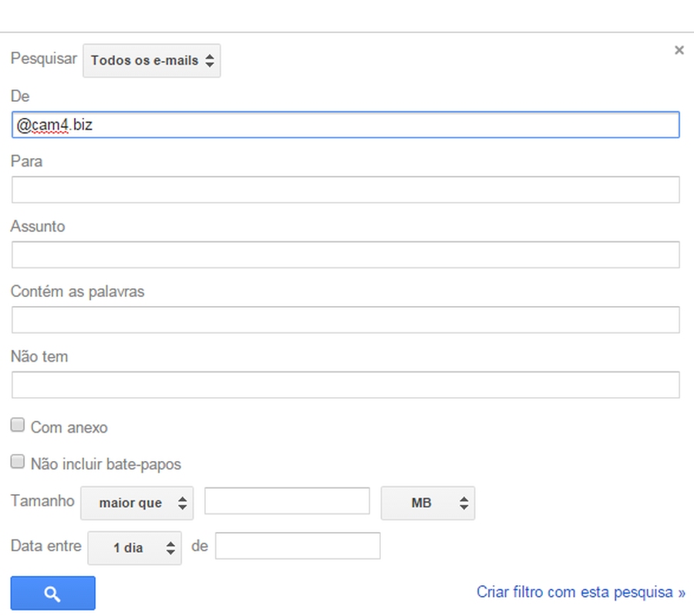Enable the Com anexo checkbox
Image resolution: width=694 pixels, height=616 pixels.
click(x=18, y=425)
